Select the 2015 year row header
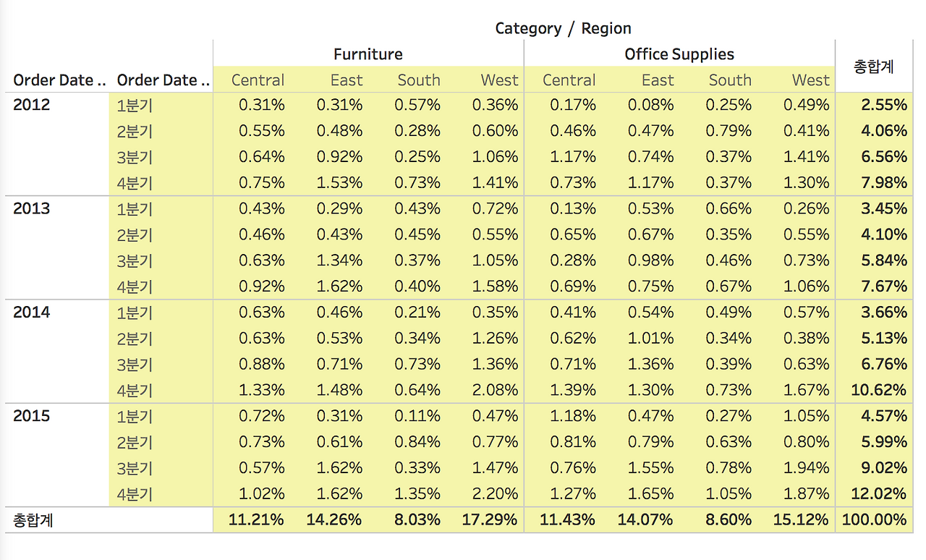This screenshot has height=560, width=926. click(32, 416)
